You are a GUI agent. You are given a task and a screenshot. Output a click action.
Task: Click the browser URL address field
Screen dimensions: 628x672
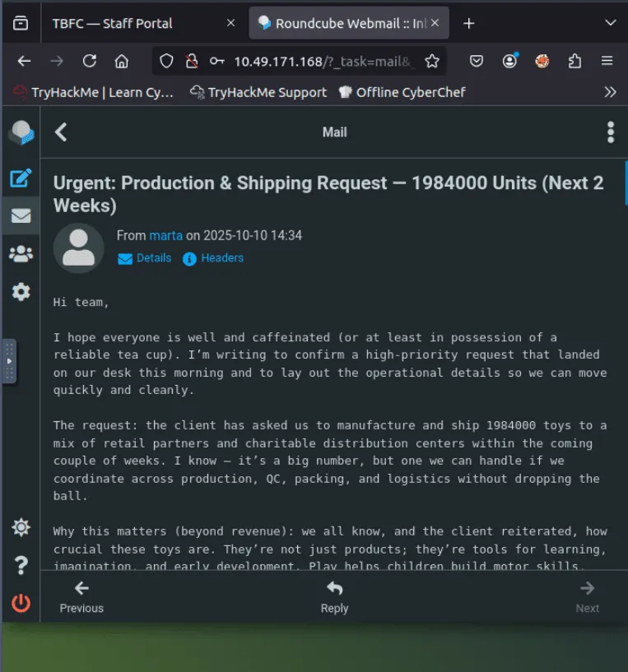pos(323,61)
